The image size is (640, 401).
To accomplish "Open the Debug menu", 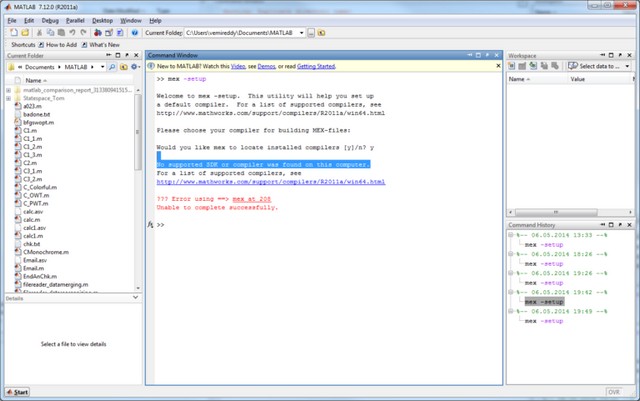I will point(50,20).
